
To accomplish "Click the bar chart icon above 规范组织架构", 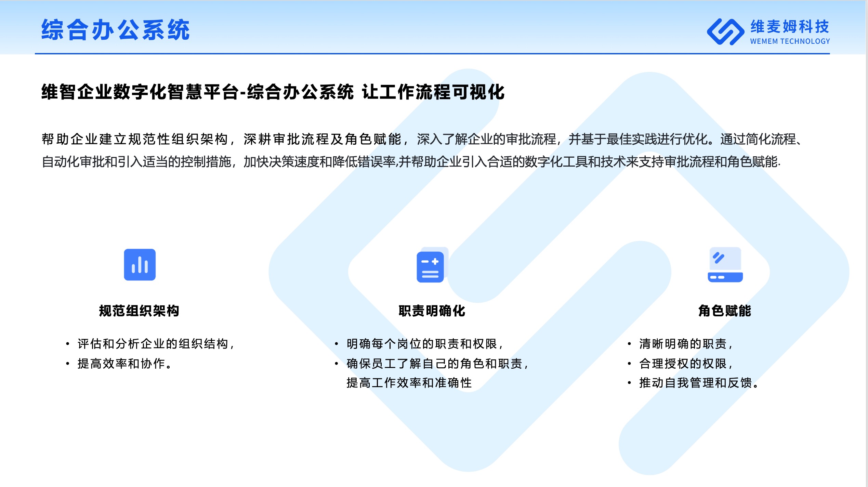I will coord(140,265).
